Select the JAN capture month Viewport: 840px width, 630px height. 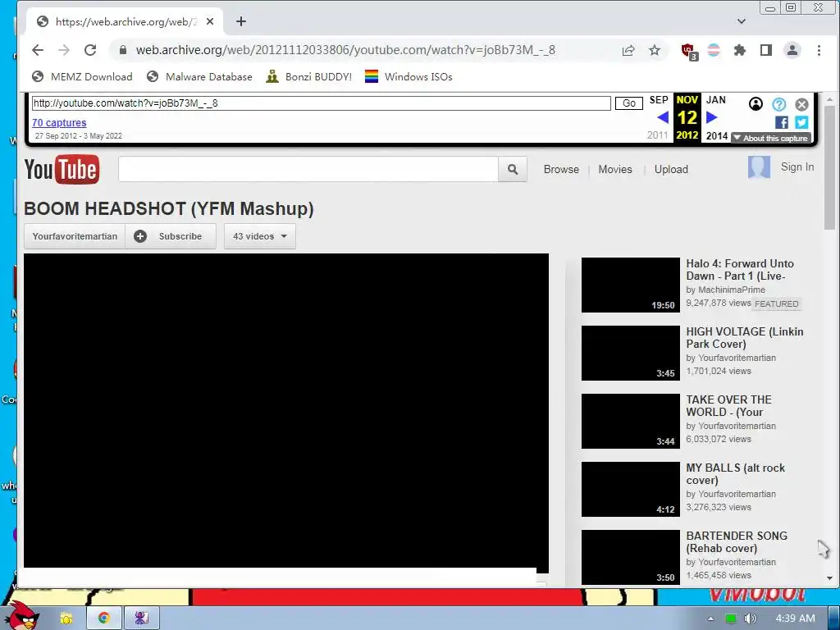click(x=715, y=100)
